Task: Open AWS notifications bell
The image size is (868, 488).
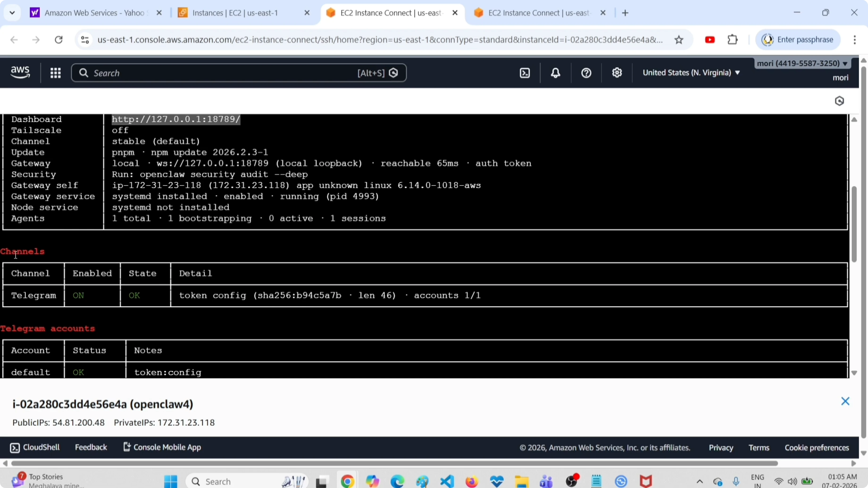Action: 555,73
